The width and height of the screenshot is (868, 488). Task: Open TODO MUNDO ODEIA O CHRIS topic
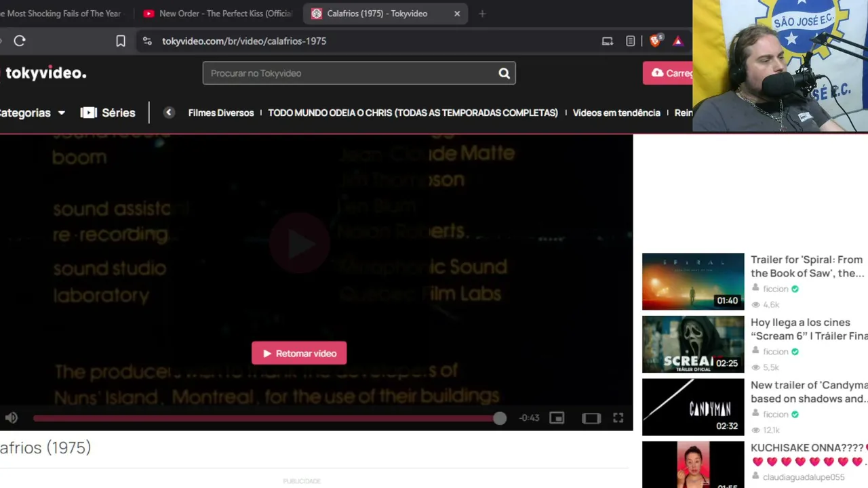[413, 113]
